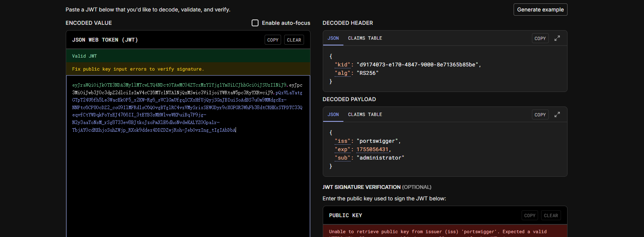Click the "sub" claim key in payload
This screenshot has width=644, height=237.
(x=342, y=158)
